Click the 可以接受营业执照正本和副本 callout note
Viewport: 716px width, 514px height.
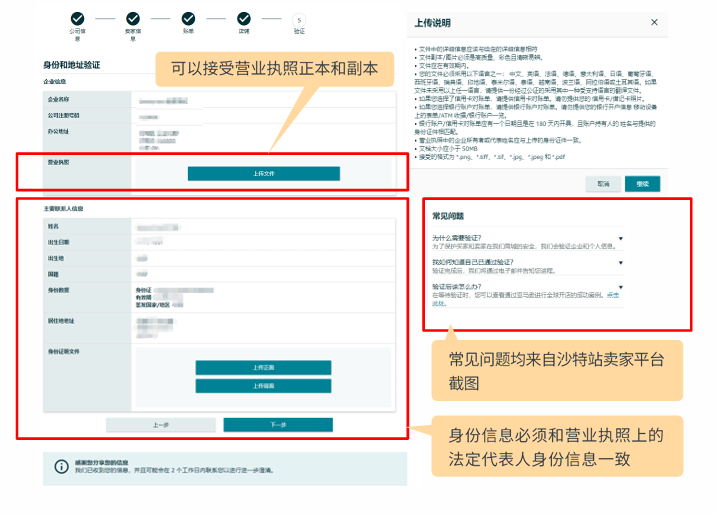click(274, 69)
